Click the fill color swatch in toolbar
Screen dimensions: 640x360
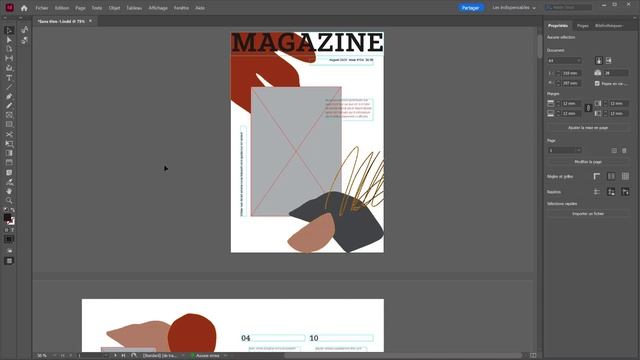pos(7,217)
